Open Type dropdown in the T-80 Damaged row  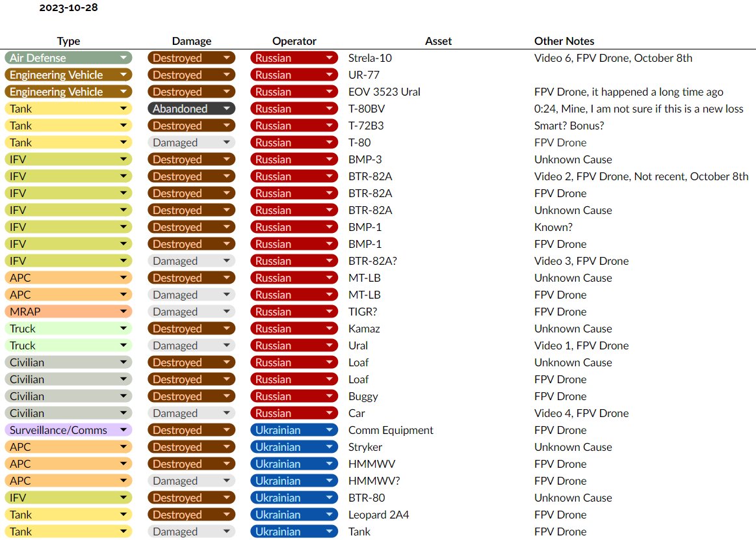tap(68, 142)
